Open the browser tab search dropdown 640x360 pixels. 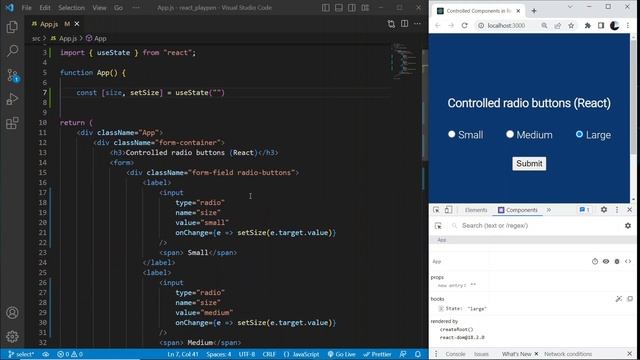(570, 7)
